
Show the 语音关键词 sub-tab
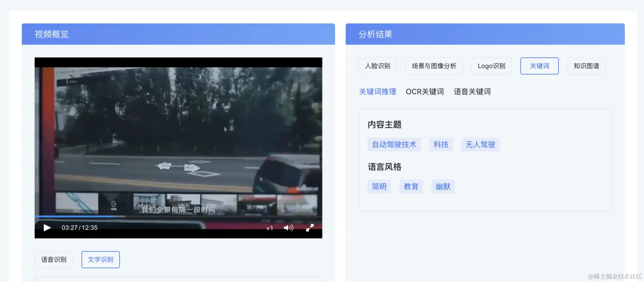click(x=472, y=92)
